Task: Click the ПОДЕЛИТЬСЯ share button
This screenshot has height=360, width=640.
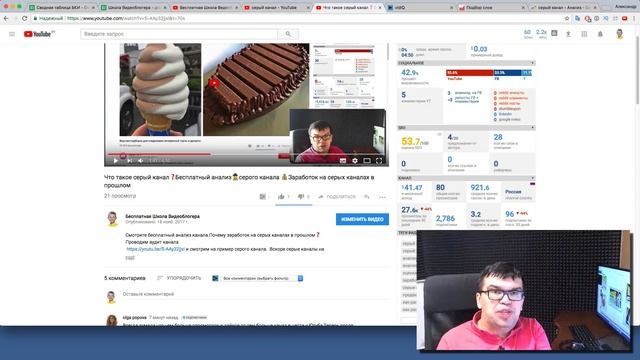Action: (337, 197)
